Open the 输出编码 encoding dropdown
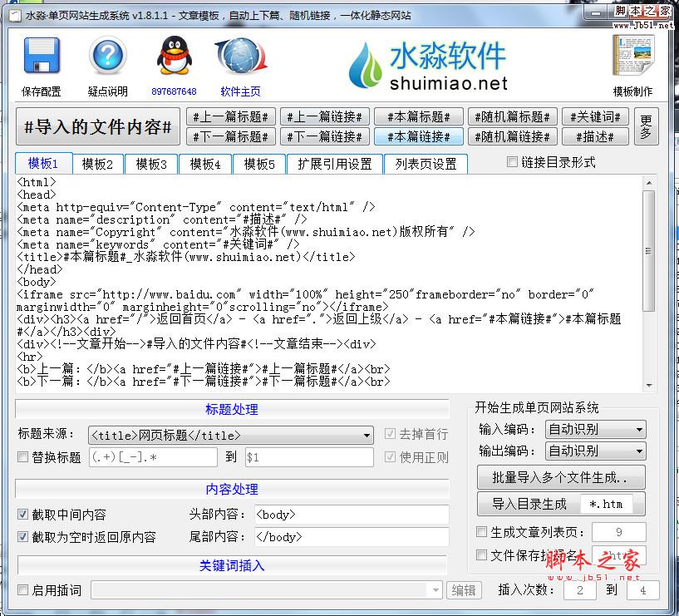 (x=595, y=451)
